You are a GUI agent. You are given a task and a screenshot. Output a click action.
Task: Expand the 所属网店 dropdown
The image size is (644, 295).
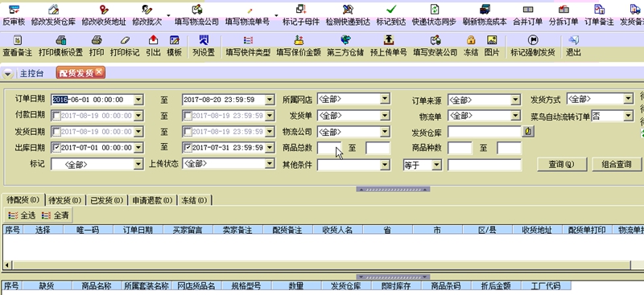385,99
